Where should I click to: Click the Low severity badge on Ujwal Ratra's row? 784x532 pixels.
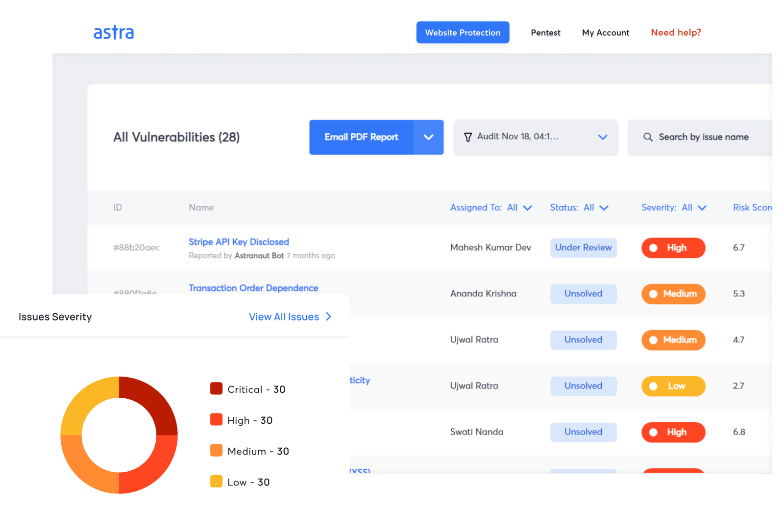tap(673, 386)
